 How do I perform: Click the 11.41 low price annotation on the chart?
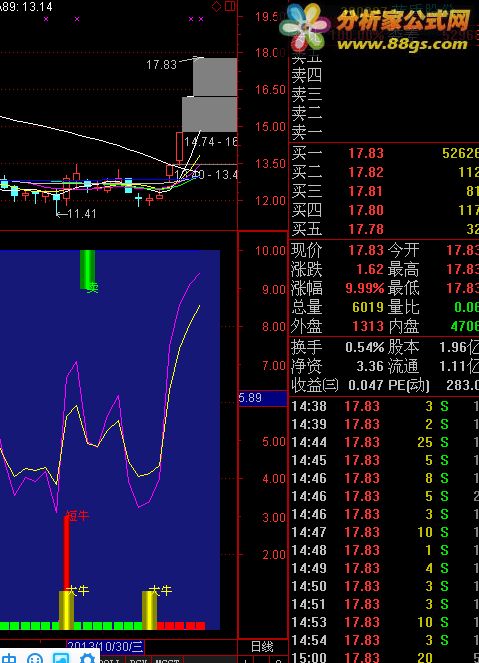(82, 214)
